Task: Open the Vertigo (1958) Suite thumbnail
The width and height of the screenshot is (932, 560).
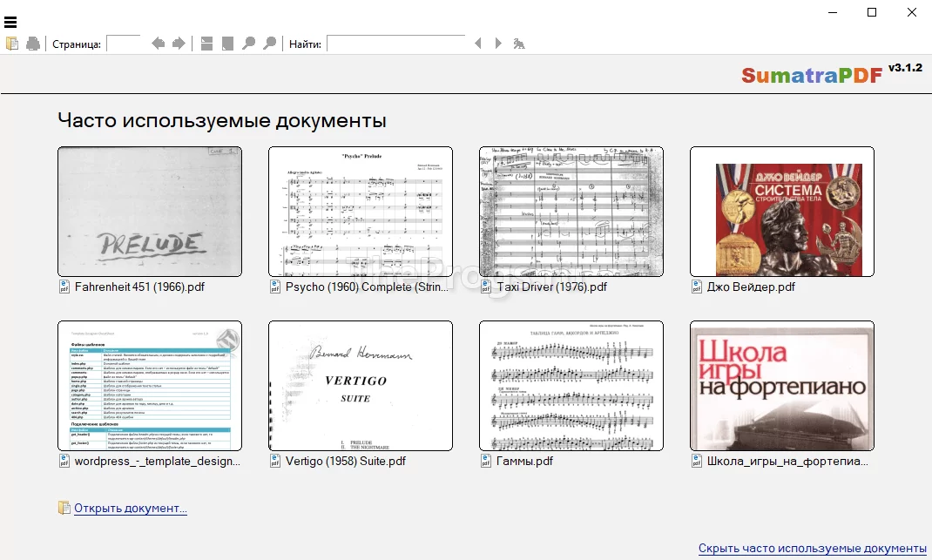Action: coord(361,386)
